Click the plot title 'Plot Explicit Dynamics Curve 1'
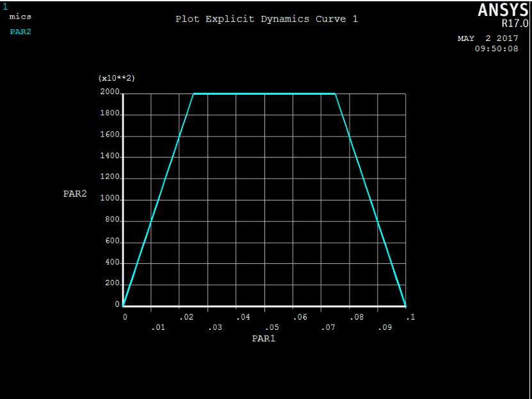Screen dimensions: 532x399 point(266,19)
